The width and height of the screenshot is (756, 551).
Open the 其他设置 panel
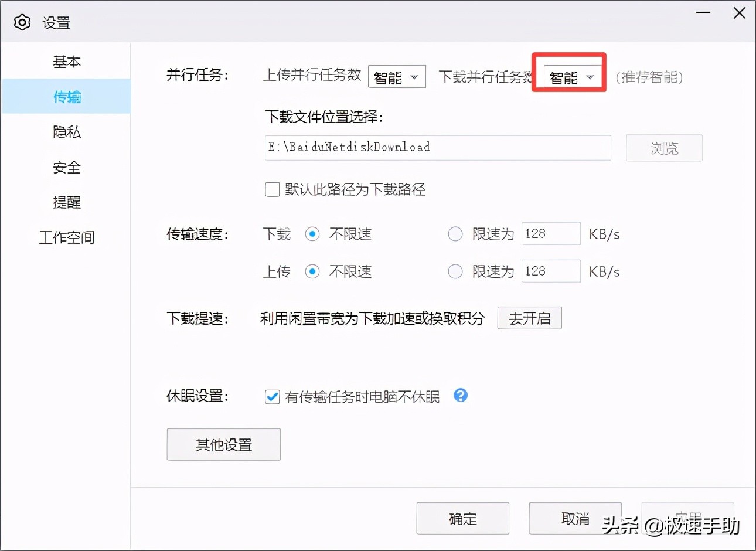[x=223, y=444]
